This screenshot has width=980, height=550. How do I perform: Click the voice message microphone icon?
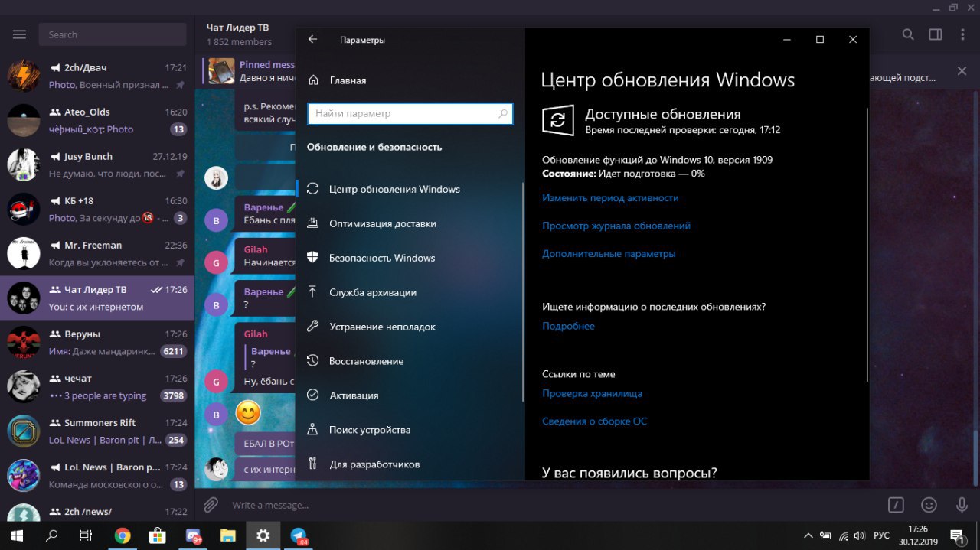[x=962, y=505]
